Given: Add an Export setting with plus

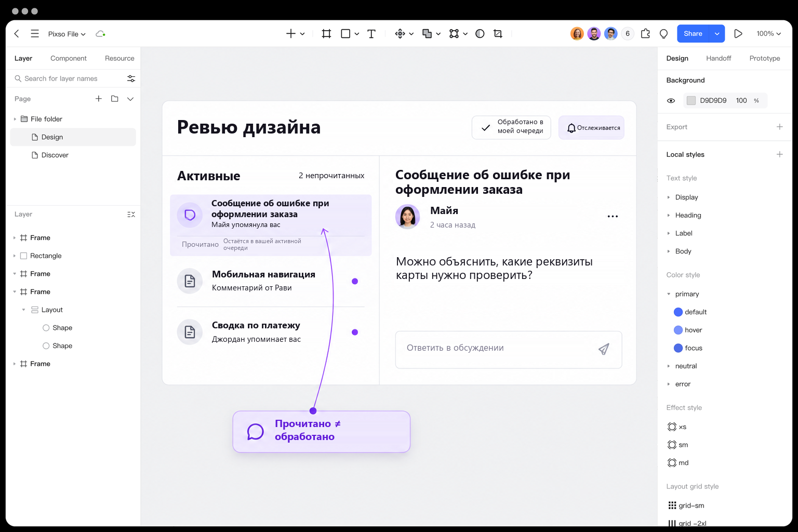Looking at the screenshot, I should click(779, 127).
